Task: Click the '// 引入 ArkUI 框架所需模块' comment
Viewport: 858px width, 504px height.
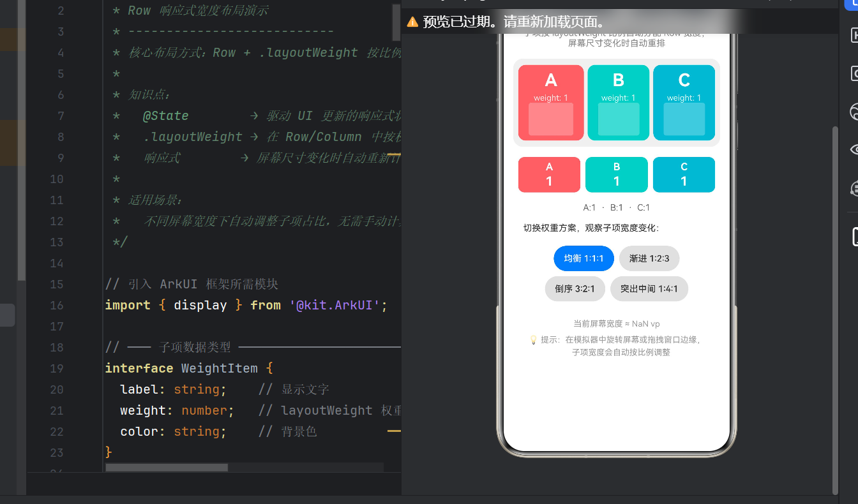Action: click(x=192, y=284)
